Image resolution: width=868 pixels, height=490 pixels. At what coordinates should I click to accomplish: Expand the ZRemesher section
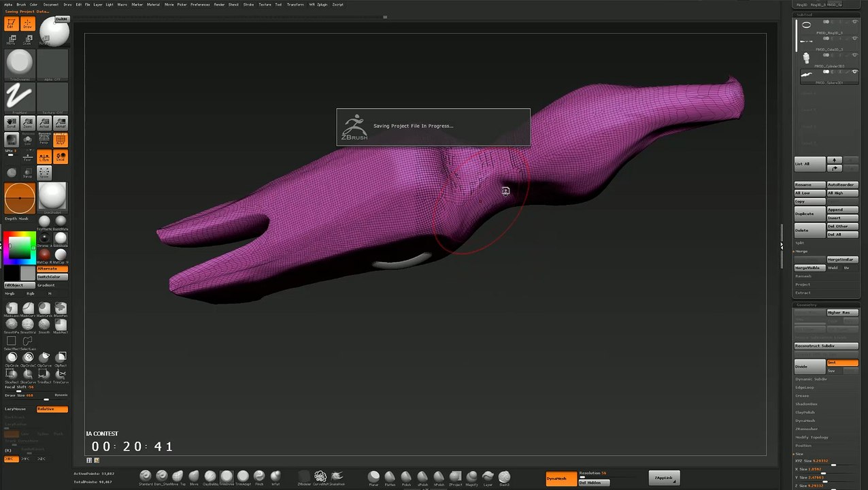pos(806,429)
